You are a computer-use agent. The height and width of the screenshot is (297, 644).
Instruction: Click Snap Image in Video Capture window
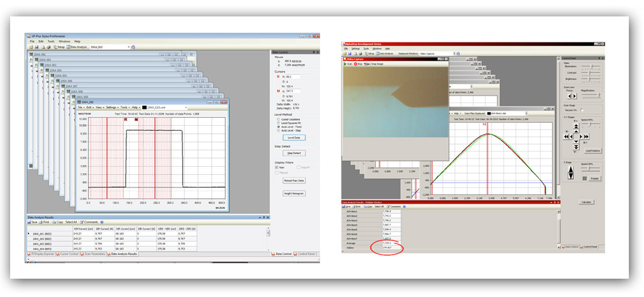tap(374, 64)
